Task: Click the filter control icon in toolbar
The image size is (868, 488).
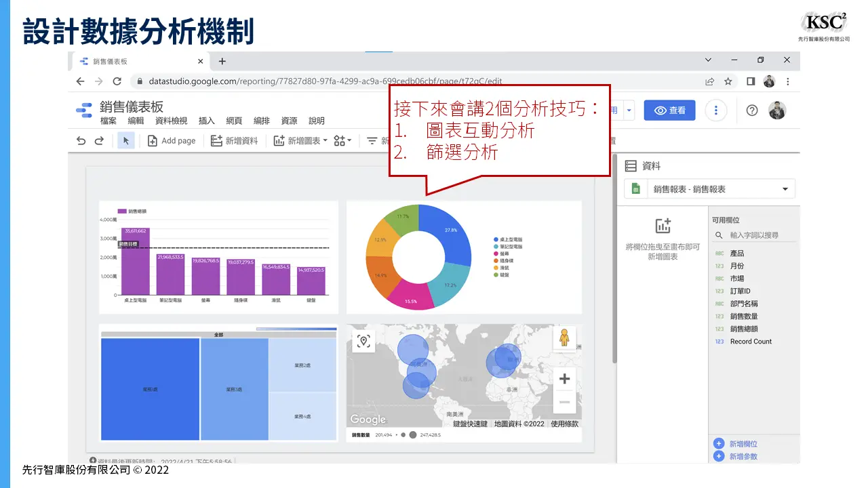Action: tap(372, 140)
